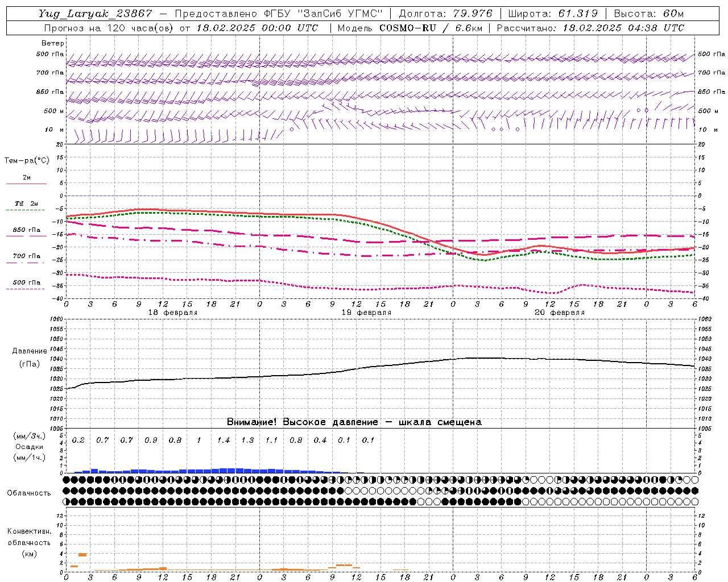Click the Внимание! Высокое давление warning text
Image resolution: width=728 pixels, height=582 pixels.
coord(354,422)
